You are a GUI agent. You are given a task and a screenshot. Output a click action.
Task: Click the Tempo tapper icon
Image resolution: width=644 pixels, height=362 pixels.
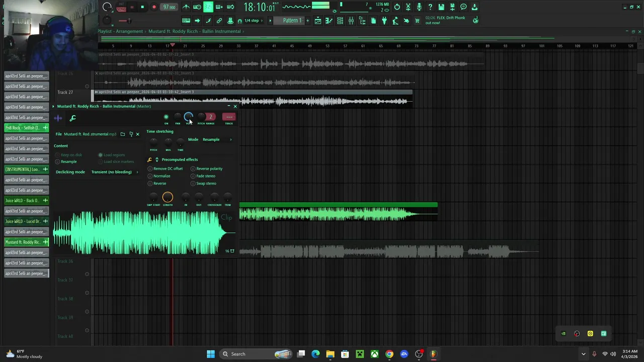(x=395, y=21)
